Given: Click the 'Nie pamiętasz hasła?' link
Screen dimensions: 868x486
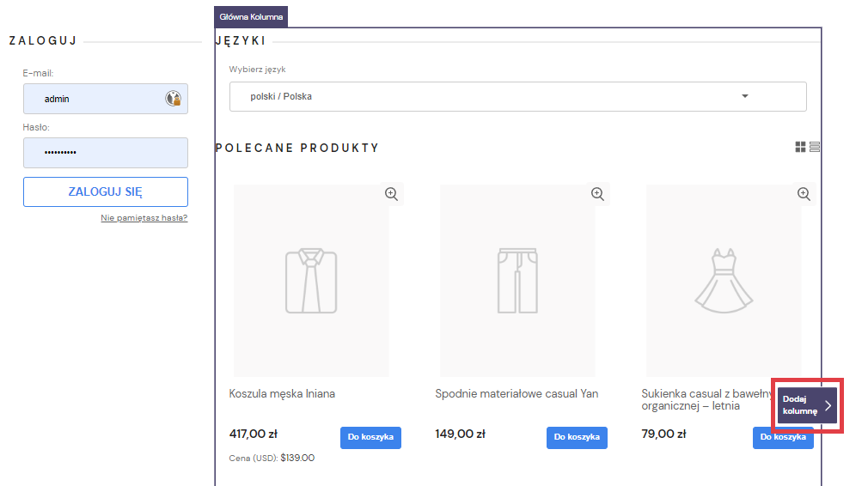Looking at the screenshot, I should 144,218.
